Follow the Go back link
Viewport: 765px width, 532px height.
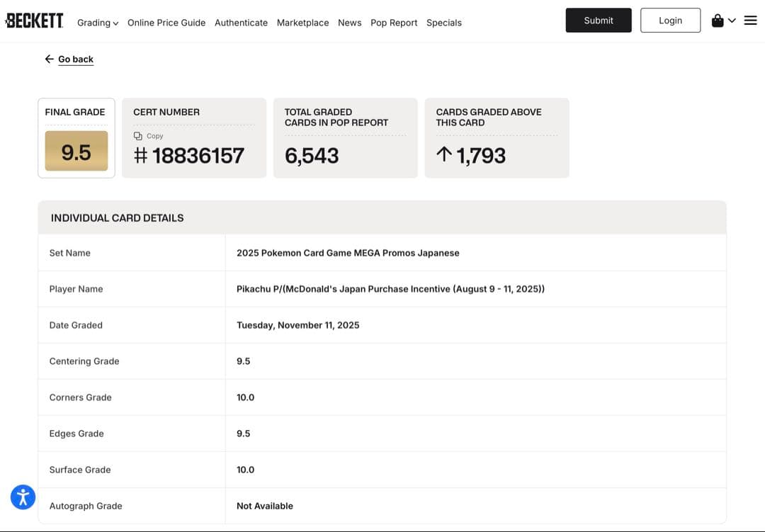tap(76, 60)
